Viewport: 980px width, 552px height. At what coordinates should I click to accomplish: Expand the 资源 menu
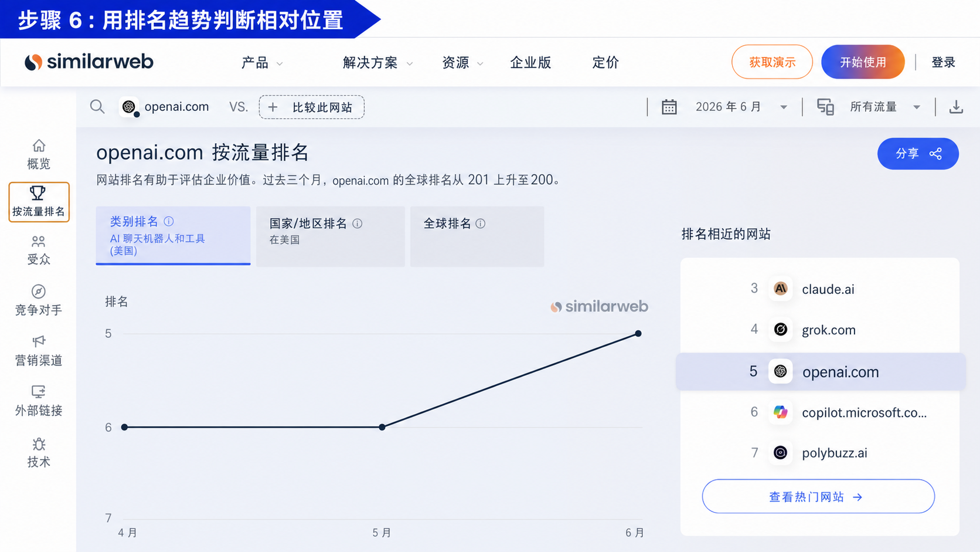(x=462, y=63)
